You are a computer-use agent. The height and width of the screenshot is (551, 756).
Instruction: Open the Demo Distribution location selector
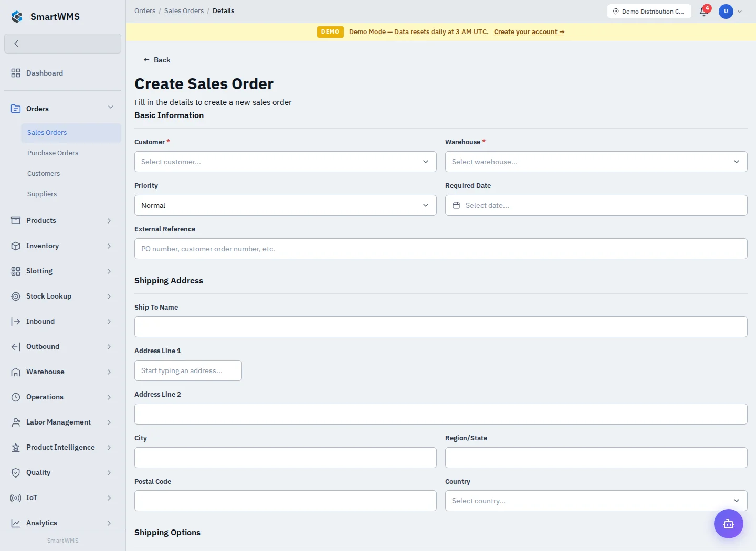(649, 11)
